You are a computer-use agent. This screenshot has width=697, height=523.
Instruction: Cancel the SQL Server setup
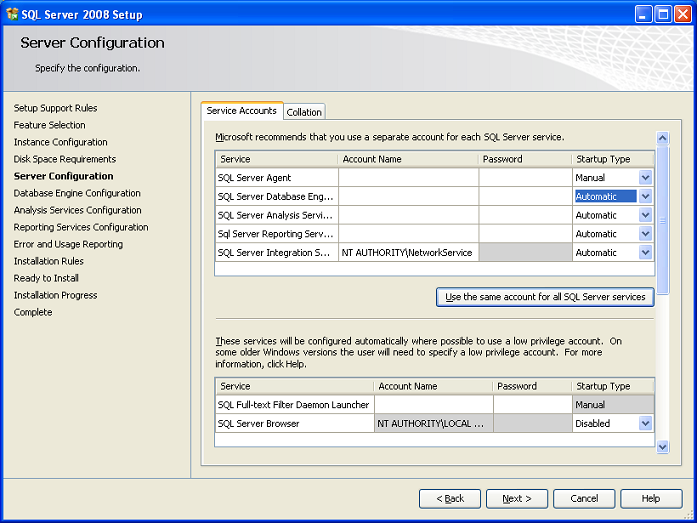pos(584,499)
